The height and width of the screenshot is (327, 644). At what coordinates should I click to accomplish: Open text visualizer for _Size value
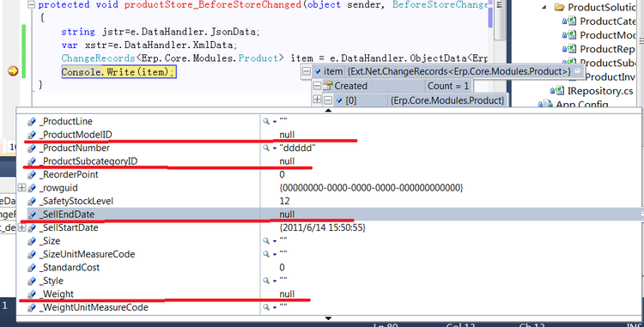pos(266,241)
